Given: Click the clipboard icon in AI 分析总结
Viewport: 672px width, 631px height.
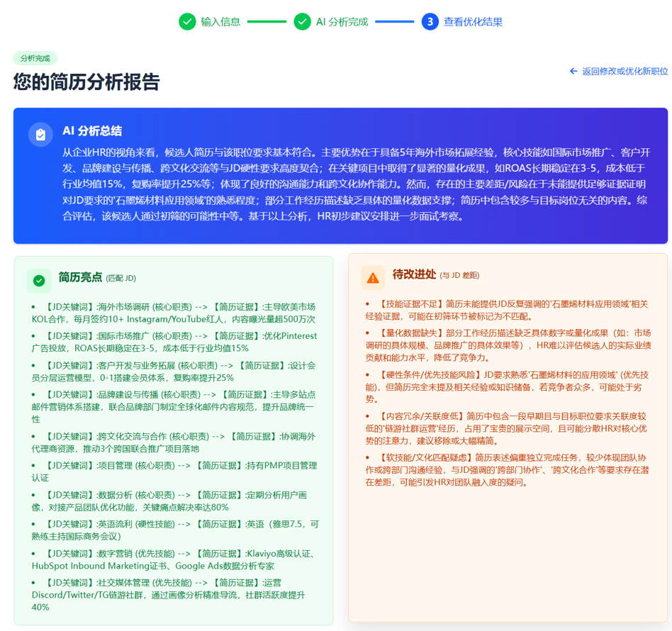Looking at the screenshot, I should pyautogui.click(x=40, y=135).
